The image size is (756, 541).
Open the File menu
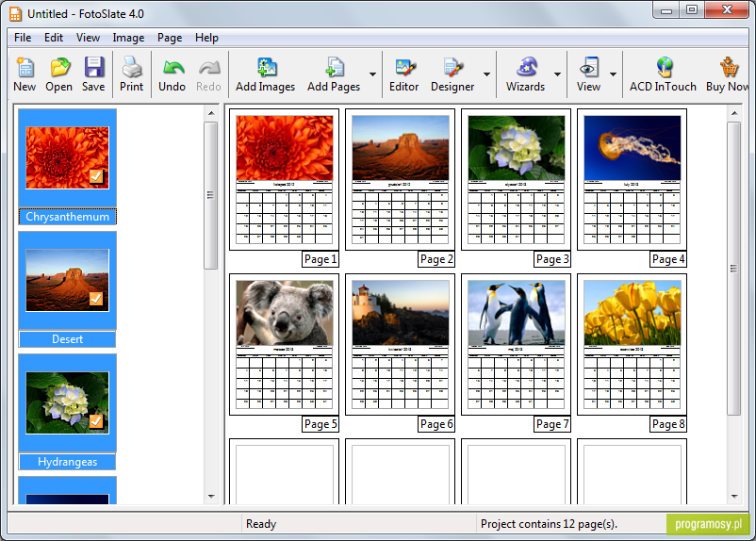click(x=23, y=38)
